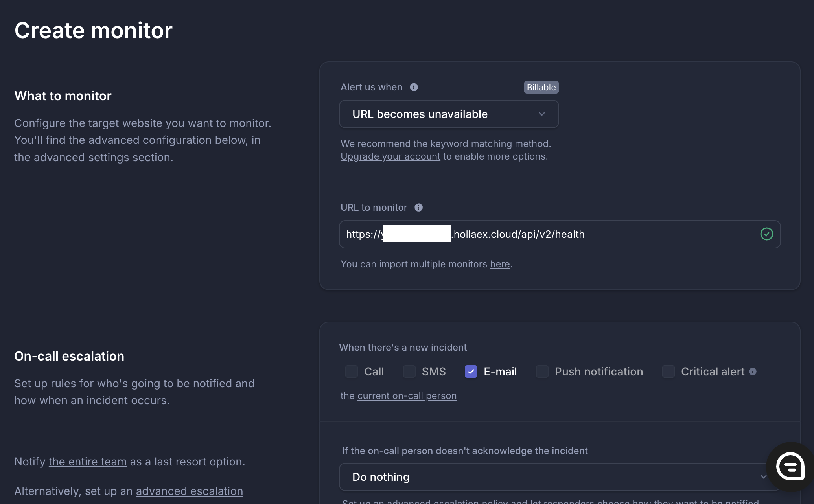Viewport: 814px width, 504px height.
Task: Open the chat support widget
Action: pos(790,467)
